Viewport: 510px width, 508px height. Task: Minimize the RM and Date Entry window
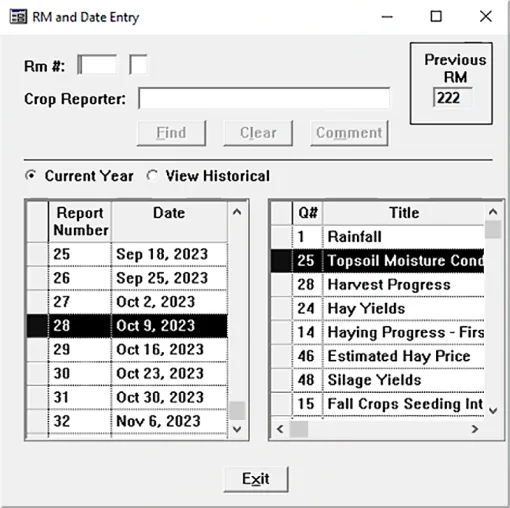point(387,16)
